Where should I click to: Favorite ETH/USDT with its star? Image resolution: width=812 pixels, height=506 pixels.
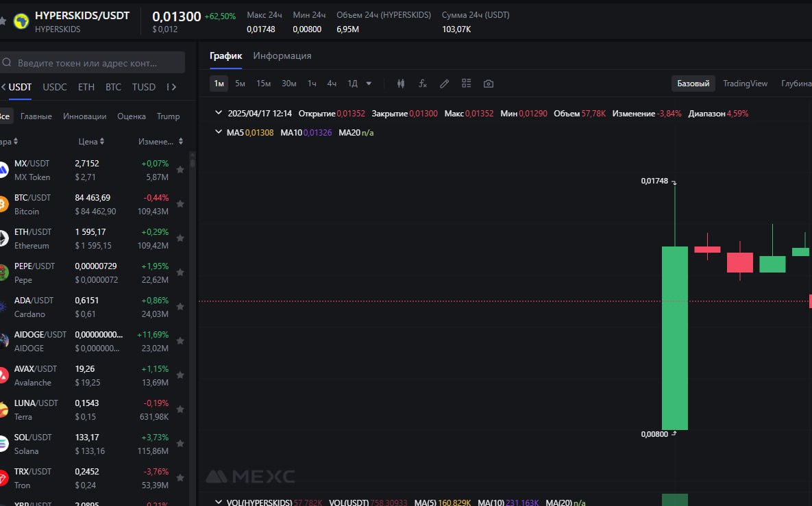180,238
